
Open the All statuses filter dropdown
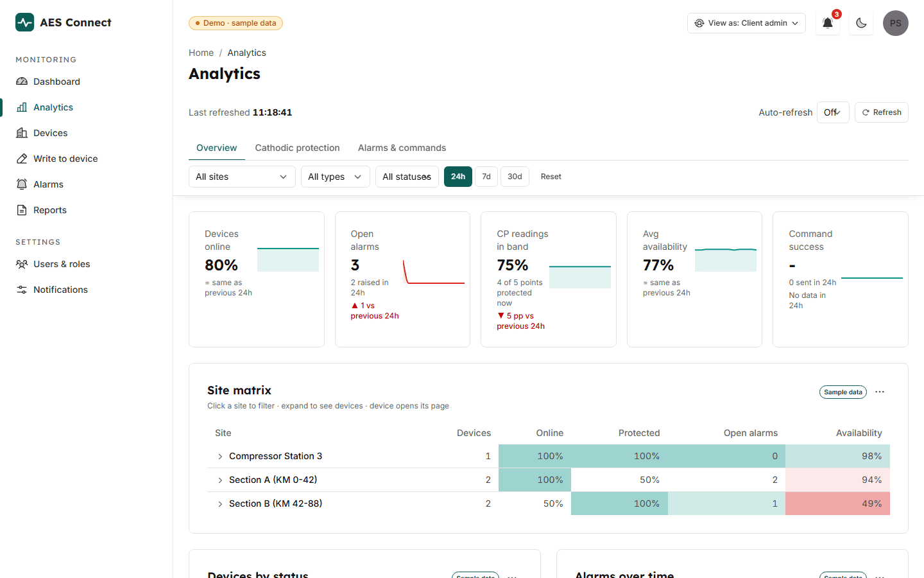[407, 177]
